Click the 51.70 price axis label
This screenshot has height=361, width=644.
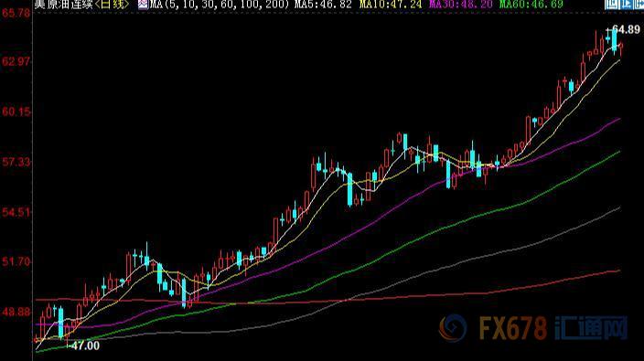pyautogui.click(x=16, y=261)
